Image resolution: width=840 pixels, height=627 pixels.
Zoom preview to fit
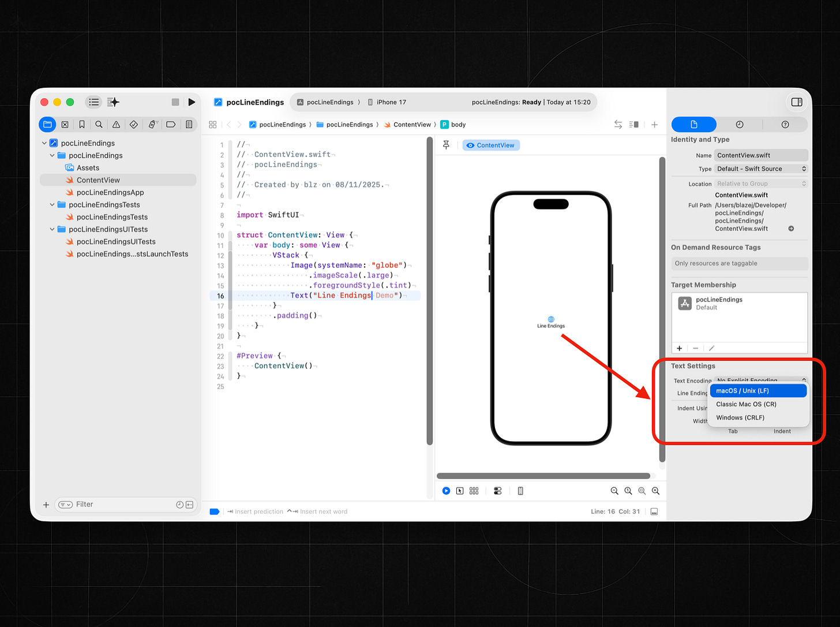tap(642, 491)
